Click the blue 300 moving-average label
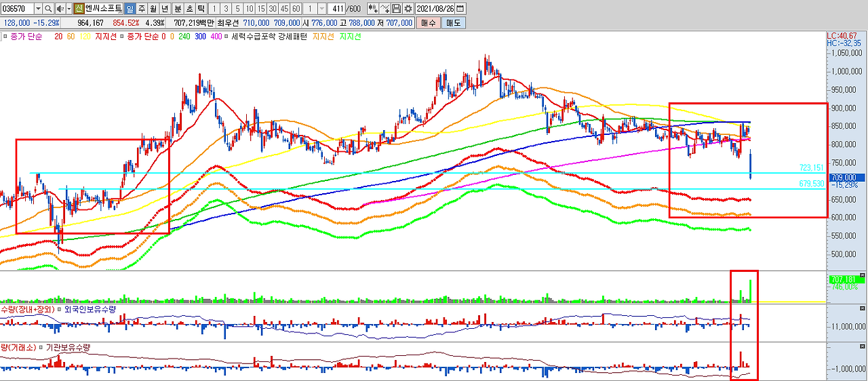868x381 pixels. pos(200,37)
